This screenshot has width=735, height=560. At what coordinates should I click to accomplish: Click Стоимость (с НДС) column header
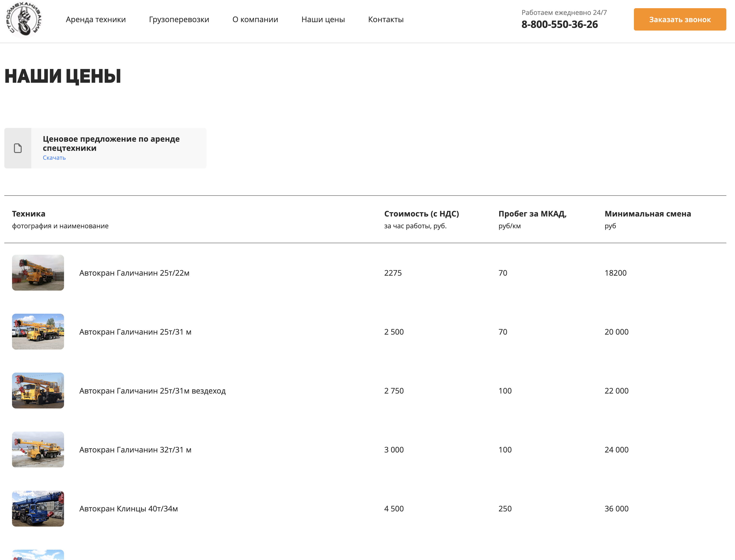point(421,214)
